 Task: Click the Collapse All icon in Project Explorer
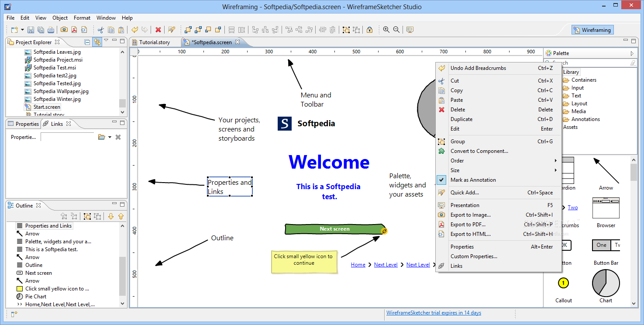pos(87,42)
